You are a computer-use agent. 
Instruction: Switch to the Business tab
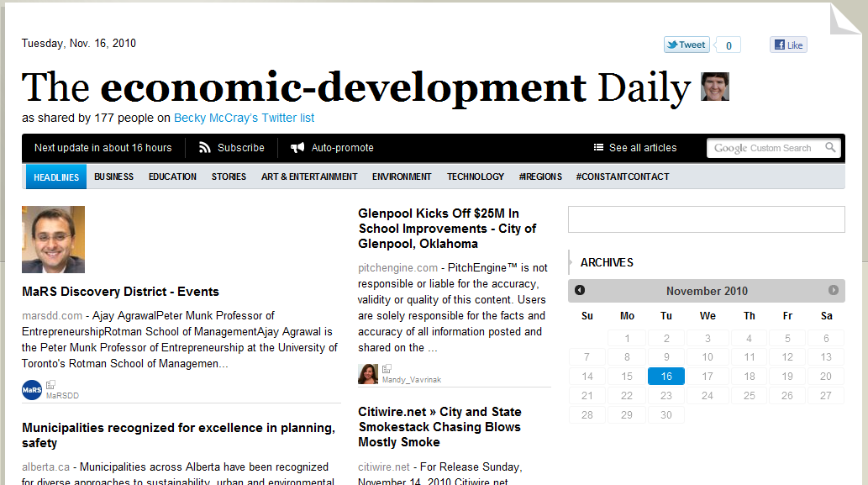pos(113,177)
